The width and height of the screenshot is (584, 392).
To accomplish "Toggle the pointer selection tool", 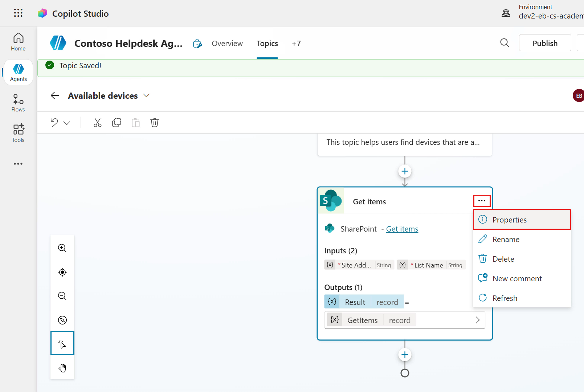I will (x=62, y=343).
